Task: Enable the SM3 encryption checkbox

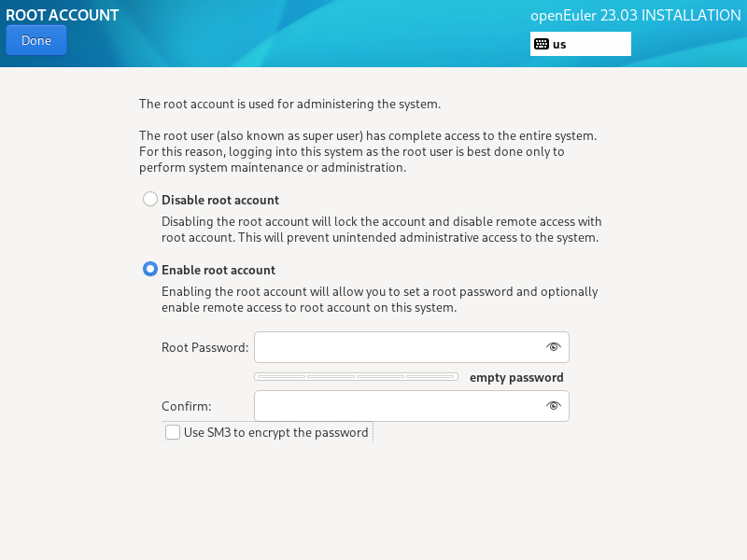Action: [173, 432]
